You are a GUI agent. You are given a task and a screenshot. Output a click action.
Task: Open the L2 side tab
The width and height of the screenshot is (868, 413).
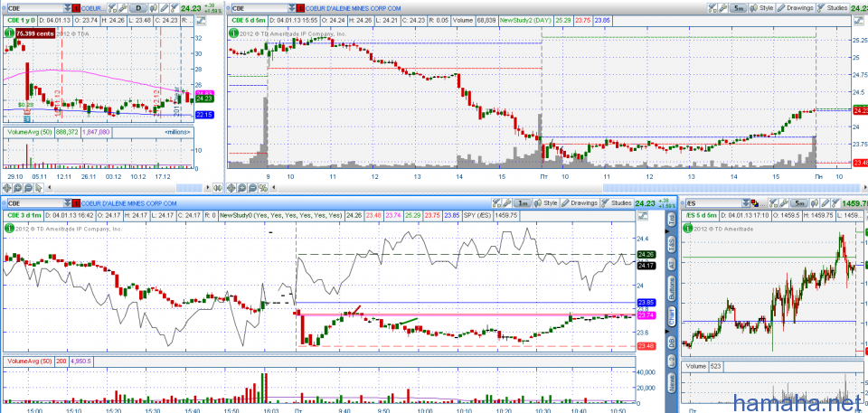coord(672,361)
